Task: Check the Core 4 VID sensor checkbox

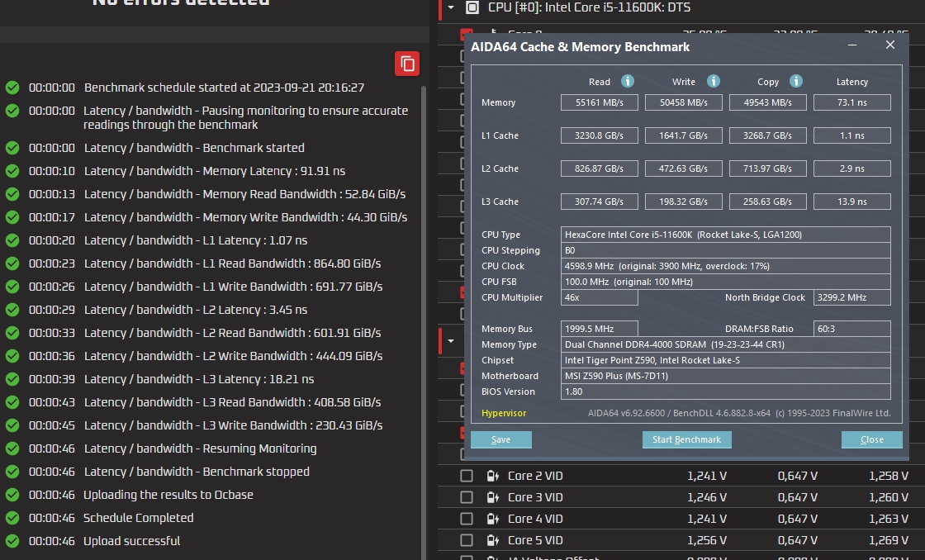Action: [467, 518]
